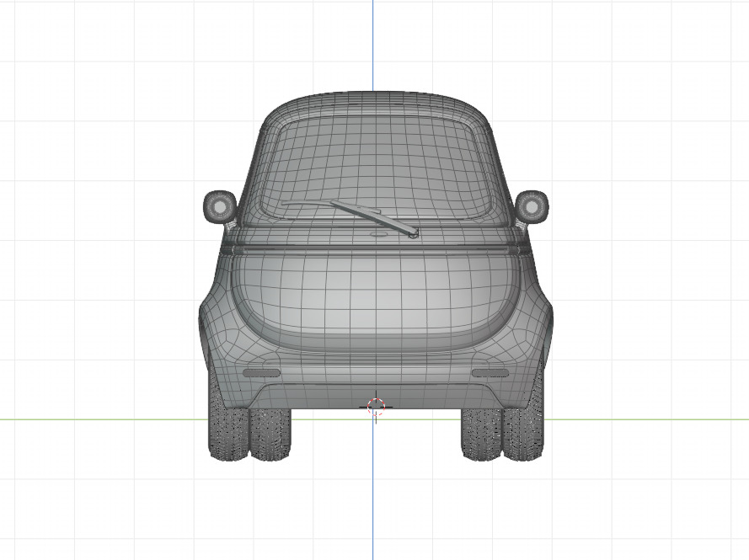Click the 3D cursor below the rear bumper
Viewport: 749px width, 560px height.
376,407
